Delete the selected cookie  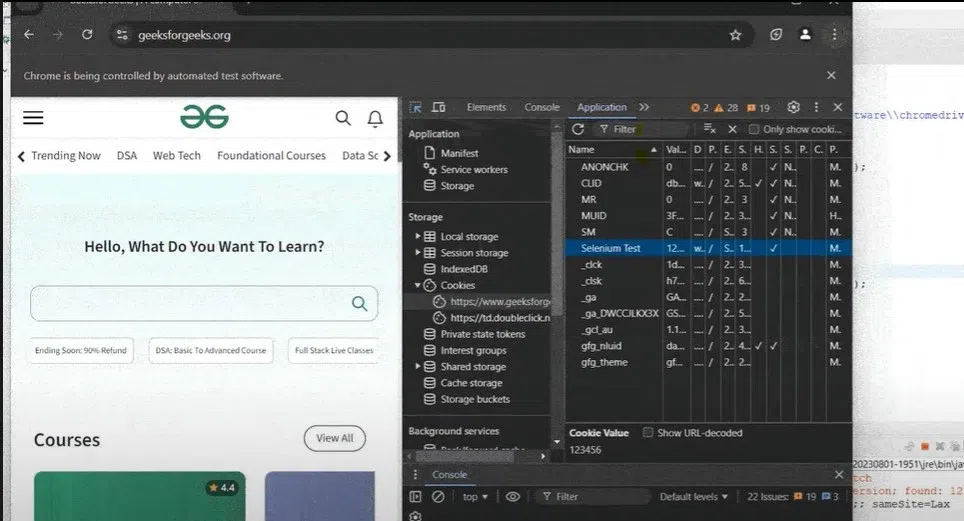click(x=732, y=129)
